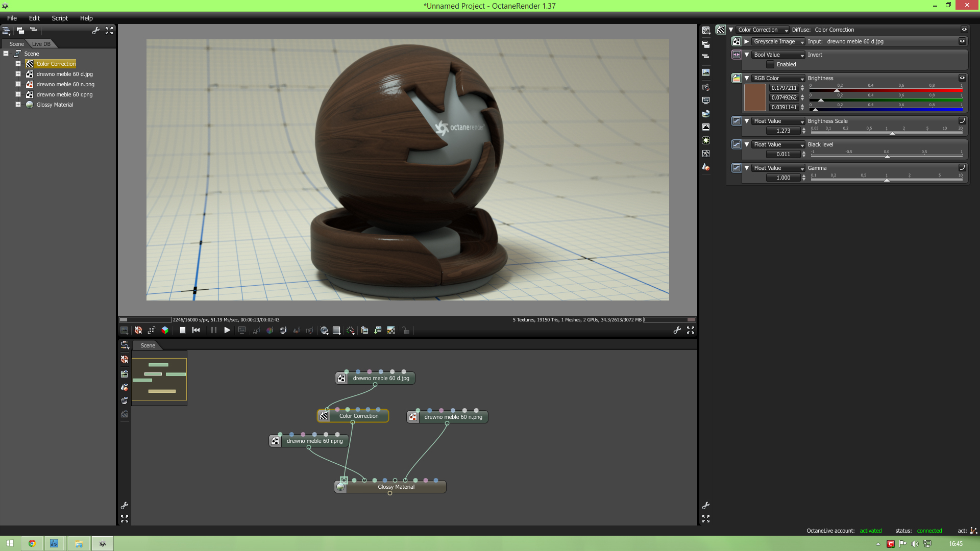Expand the Glossy Material tree item
Image resolution: width=980 pixels, height=551 pixels.
point(18,105)
